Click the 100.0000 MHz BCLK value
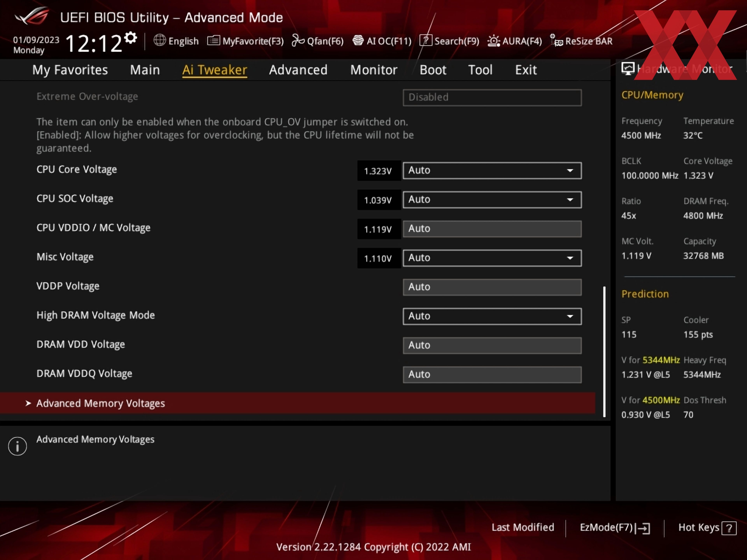Viewport: 747px width, 560px height. (650, 176)
